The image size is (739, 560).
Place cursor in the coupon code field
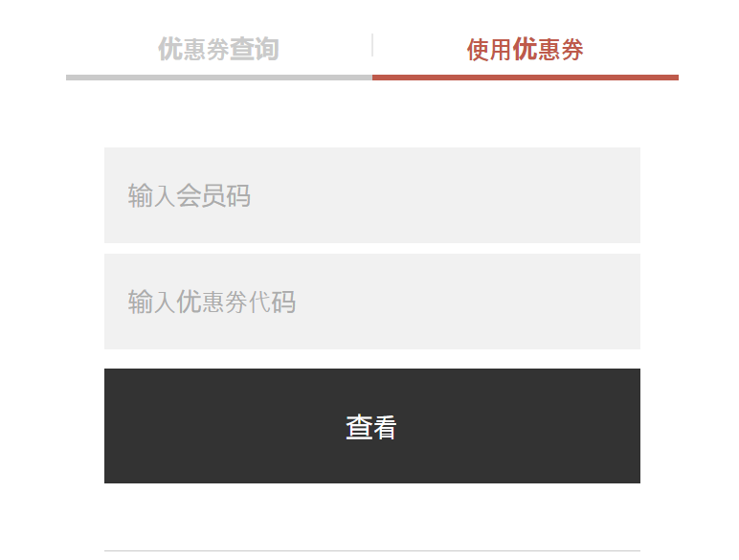(371, 302)
